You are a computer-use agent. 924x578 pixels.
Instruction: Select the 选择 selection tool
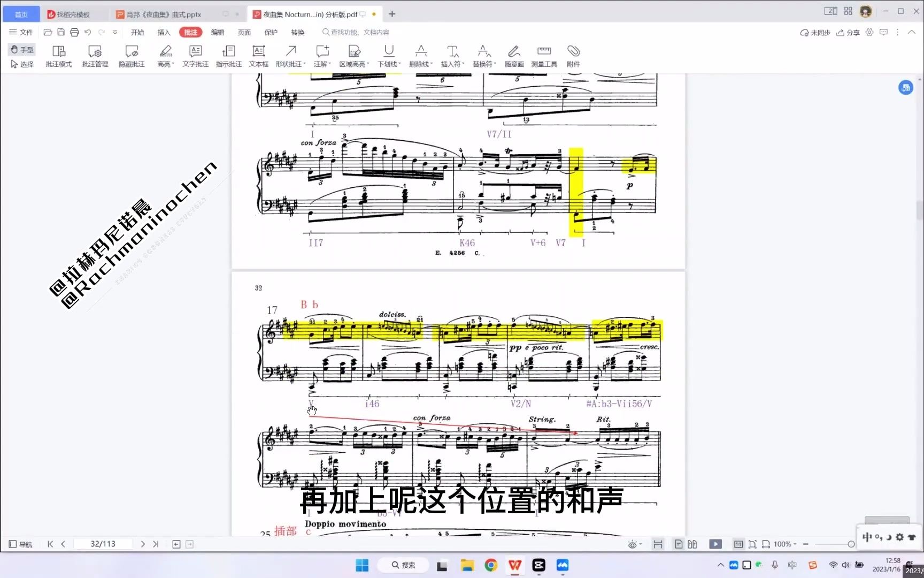(x=22, y=64)
